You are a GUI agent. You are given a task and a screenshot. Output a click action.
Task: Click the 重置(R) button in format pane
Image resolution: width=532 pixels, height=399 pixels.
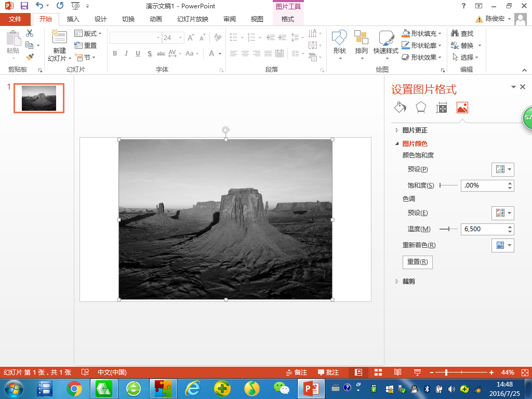(x=417, y=262)
